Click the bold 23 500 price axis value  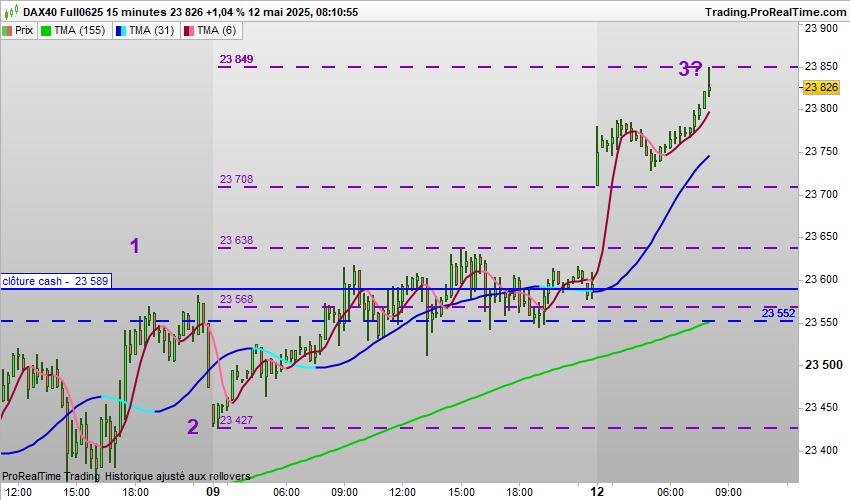click(823, 365)
